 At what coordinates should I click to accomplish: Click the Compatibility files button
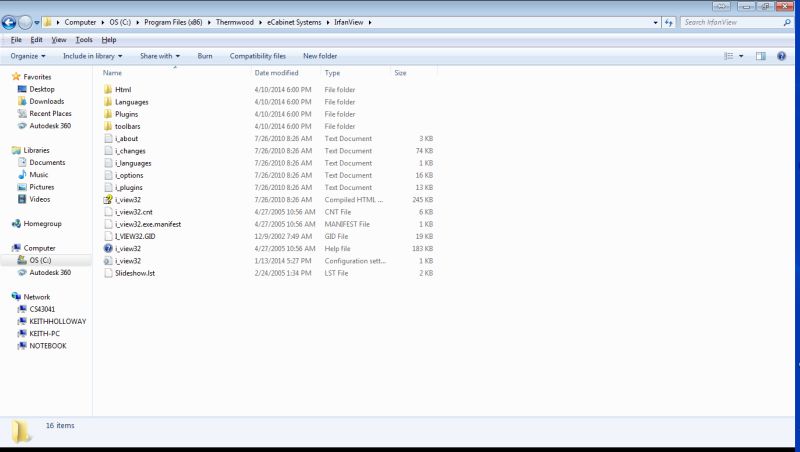click(257, 56)
